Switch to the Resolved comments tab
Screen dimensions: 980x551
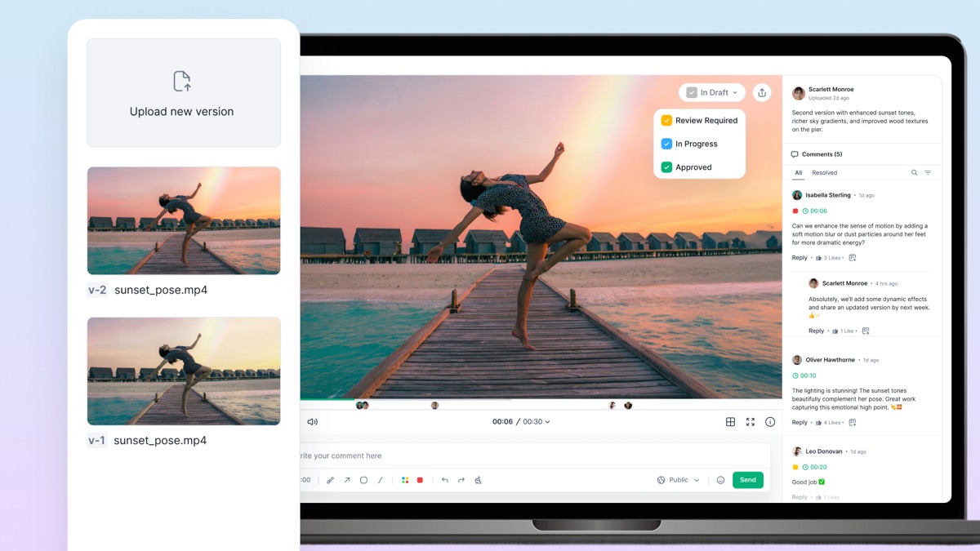[824, 173]
